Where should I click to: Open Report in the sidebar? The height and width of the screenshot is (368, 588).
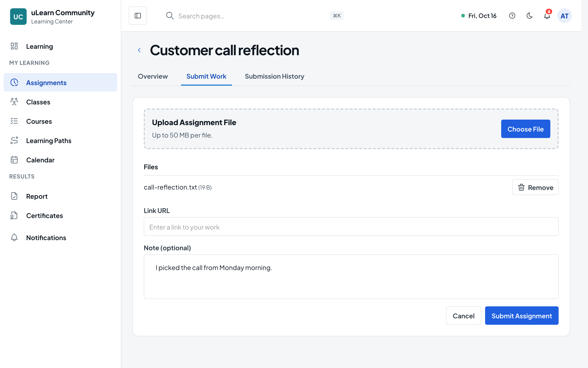pos(60,196)
